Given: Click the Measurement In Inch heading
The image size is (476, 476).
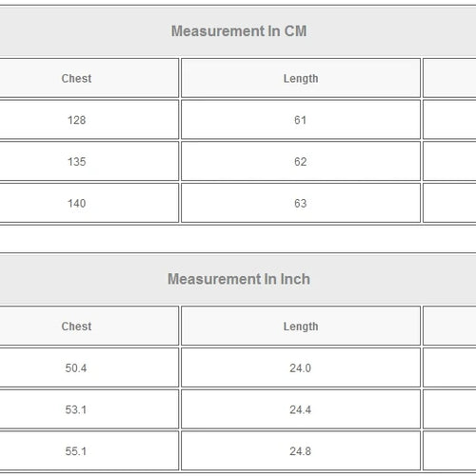Looking at the screenshot, I should pyautogui.click(x=239, y=279).
